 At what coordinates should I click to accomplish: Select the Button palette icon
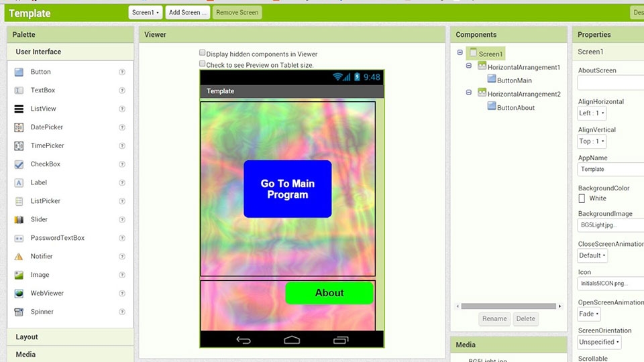19,72
